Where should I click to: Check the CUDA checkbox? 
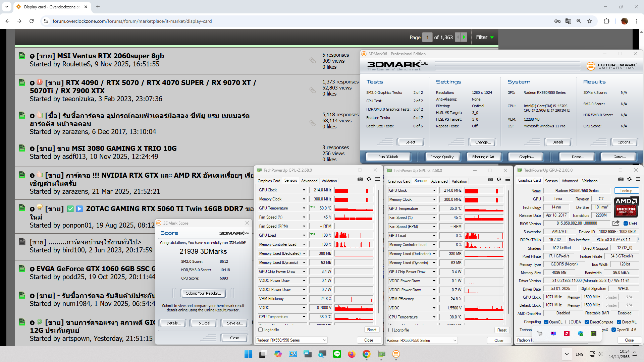[568, 322]
